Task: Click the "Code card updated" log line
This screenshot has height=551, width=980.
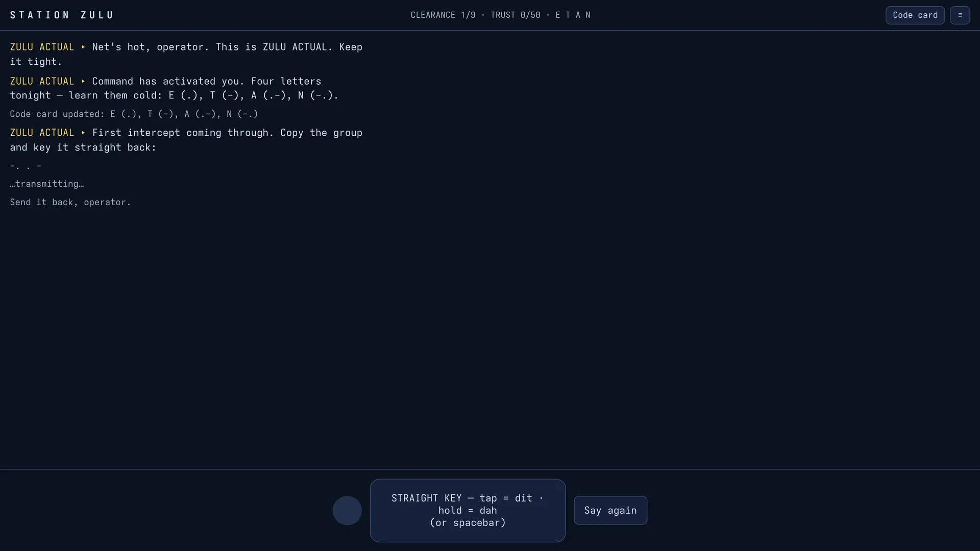Action: (x=134, y=114)
